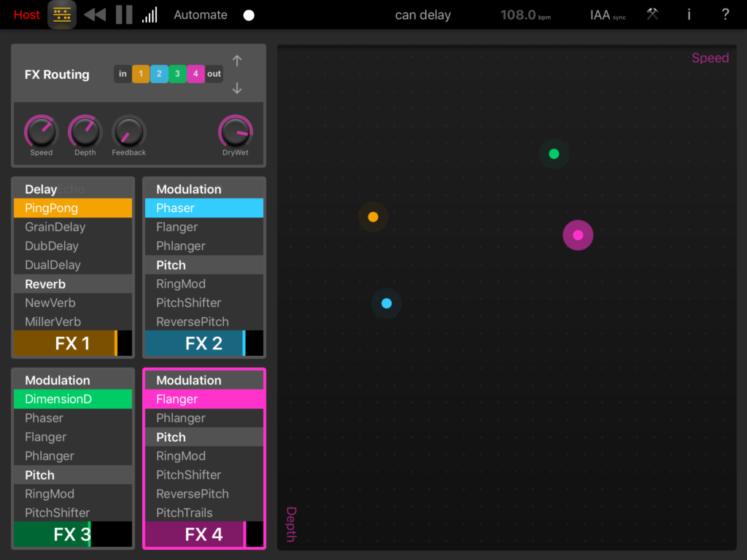
Task: Select Phlanger in FX 2 list
Action: (204, 246)
